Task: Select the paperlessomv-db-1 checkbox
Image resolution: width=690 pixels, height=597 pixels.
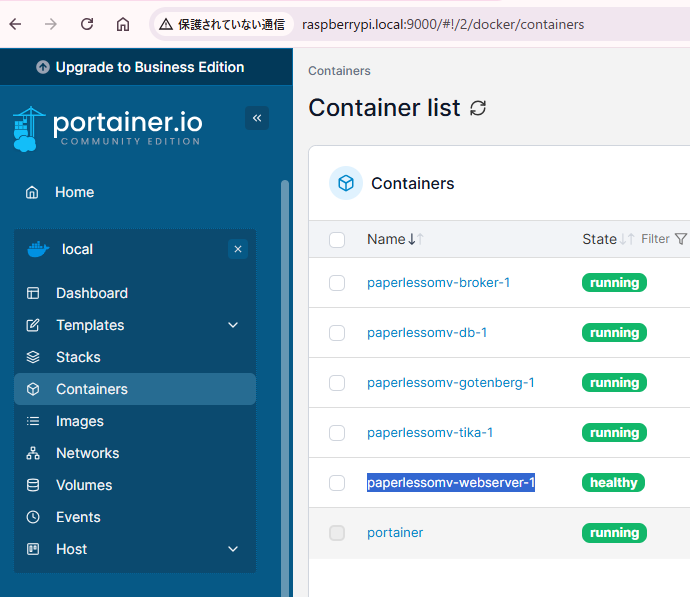Action: [337, 333]
